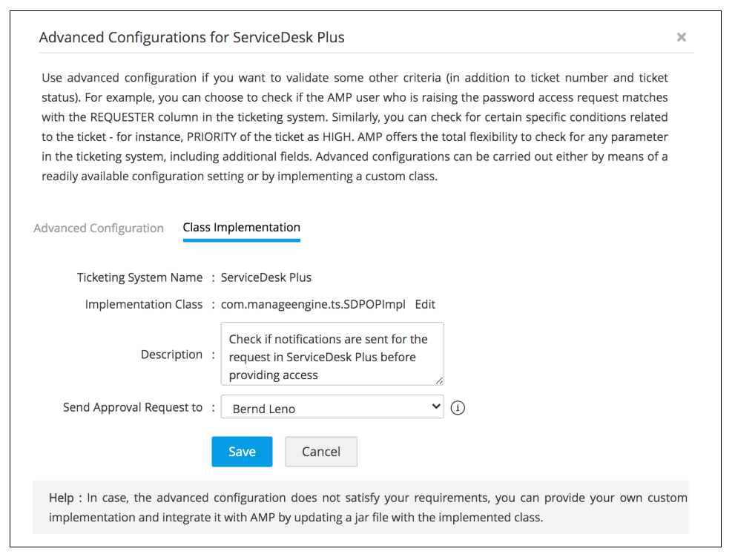Switch to the Advanced Configuration tab
735x560 pixels.
click(x=99, y=228)
